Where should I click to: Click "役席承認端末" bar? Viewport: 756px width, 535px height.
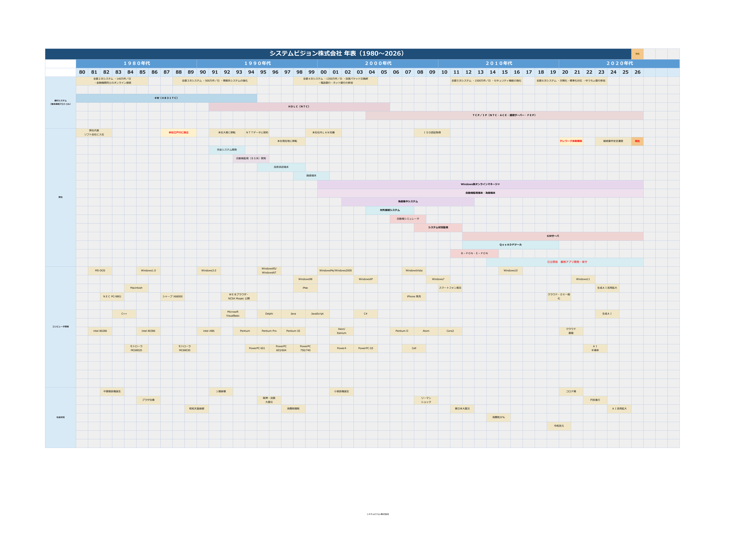[x=281, y=167]
